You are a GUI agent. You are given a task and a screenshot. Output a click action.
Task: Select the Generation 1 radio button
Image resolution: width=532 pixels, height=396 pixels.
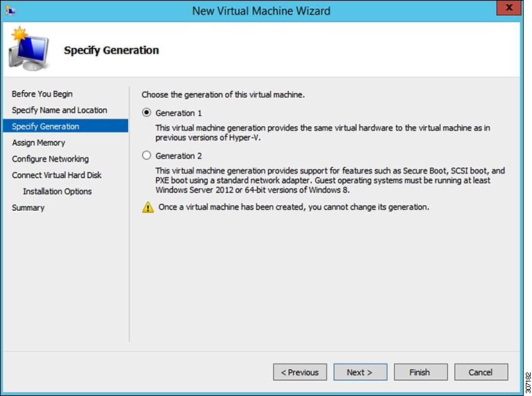(x=146, y=113)
